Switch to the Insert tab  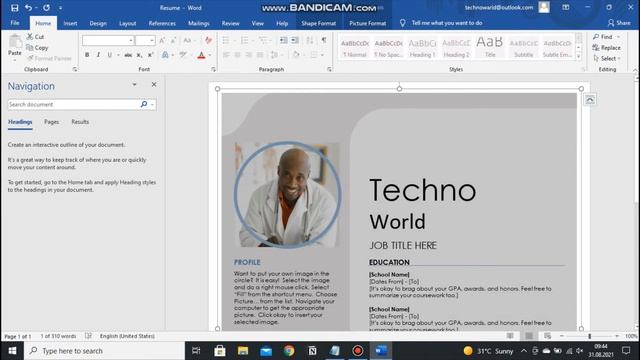pyautogui.click(x=70, y=23)
